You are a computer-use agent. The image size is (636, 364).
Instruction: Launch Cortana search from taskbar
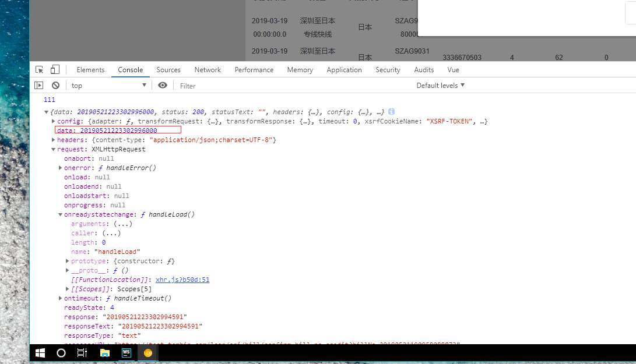pyautogui.click(x=60, y=353)
